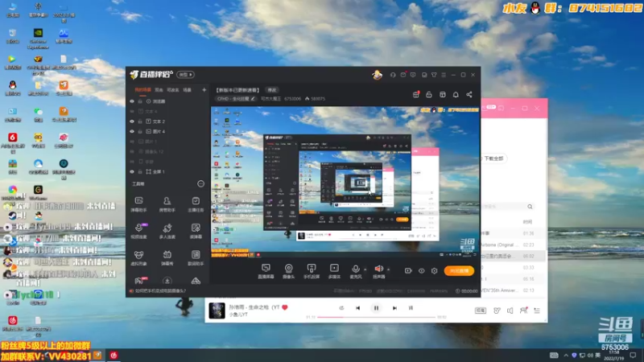Open the help link at toolbox bottom

(x=160, y=291)
